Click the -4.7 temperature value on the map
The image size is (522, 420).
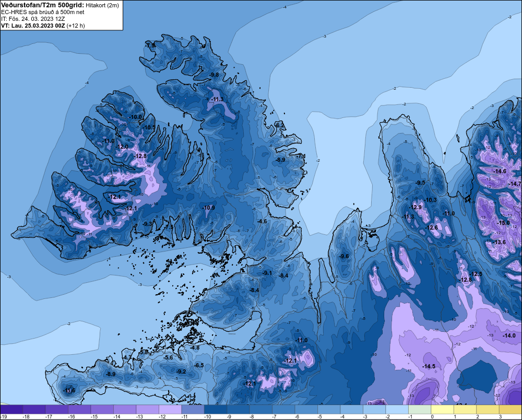(x=127, y=357)
